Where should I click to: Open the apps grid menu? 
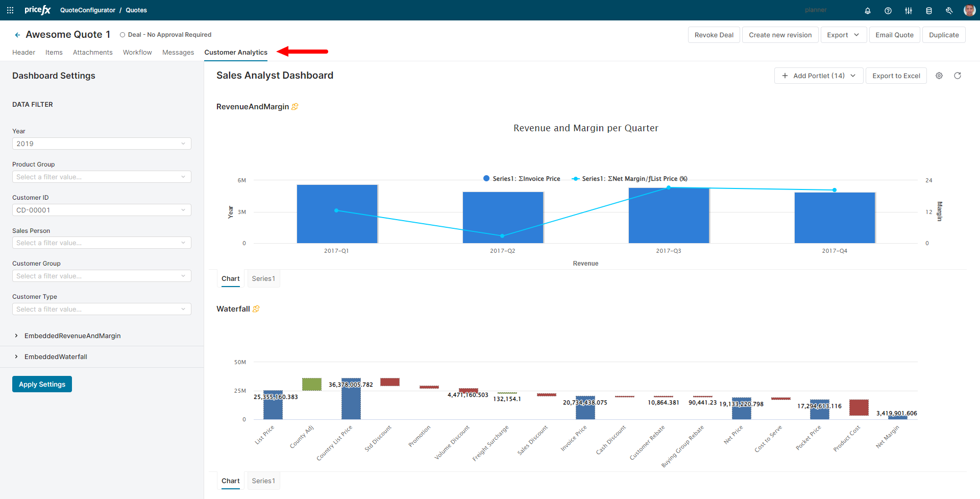tap(10, 10)
